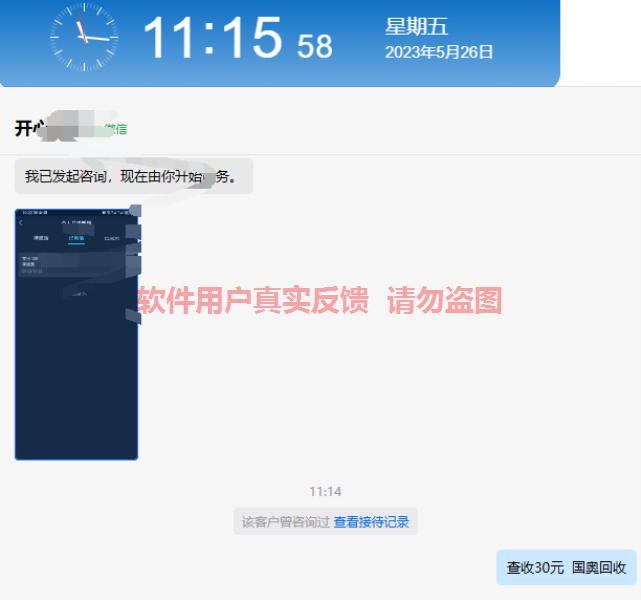Click the date 2023年5月26日
The image size is (641, 600).
439,52
